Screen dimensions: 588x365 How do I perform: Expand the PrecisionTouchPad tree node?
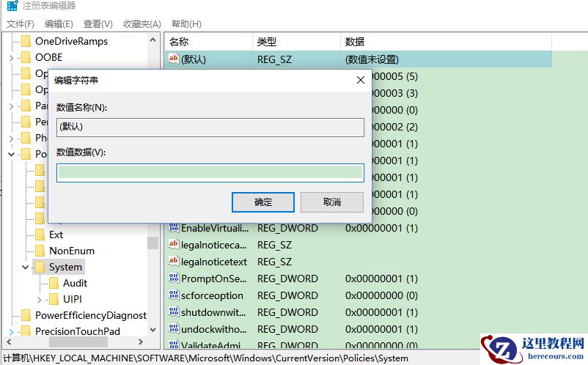[11, 332]
